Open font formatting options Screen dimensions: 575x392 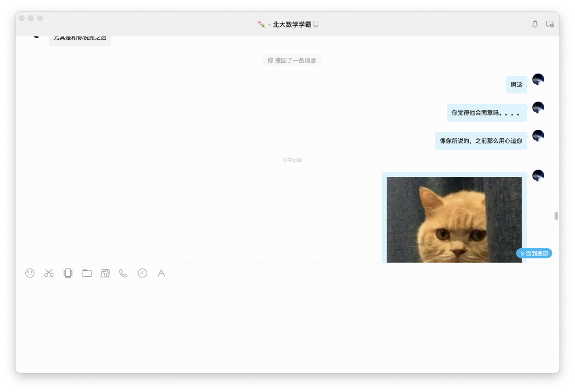coord(161,273)
